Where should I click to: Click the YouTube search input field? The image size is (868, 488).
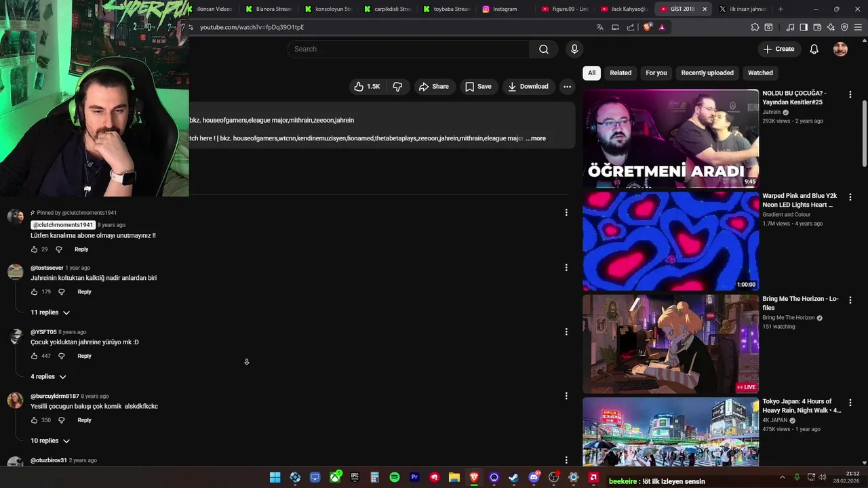(408, 49)
